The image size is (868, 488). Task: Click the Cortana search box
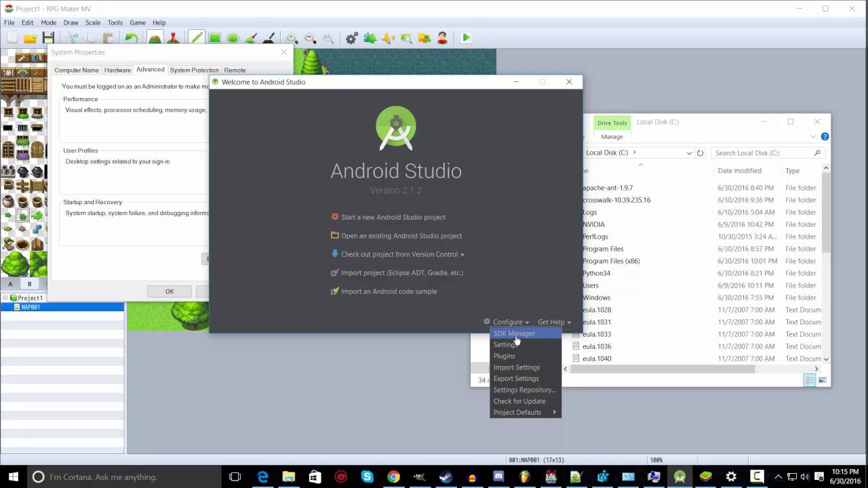(123, 476)
